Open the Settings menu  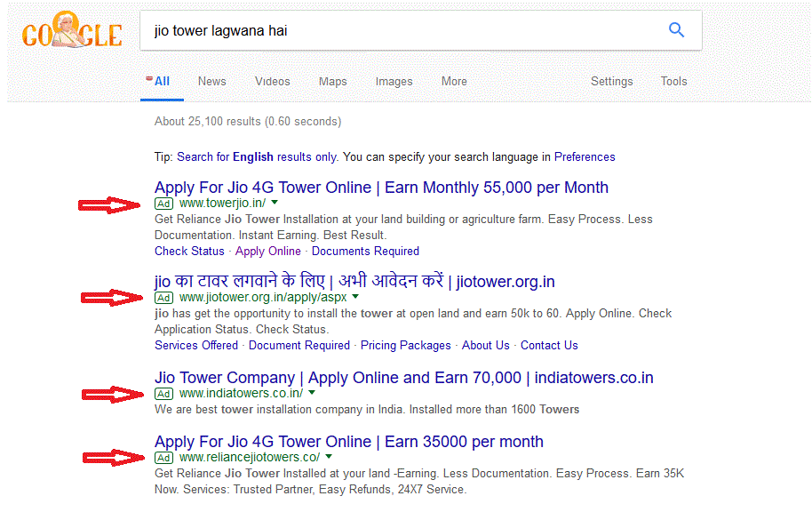coord(611,82)
